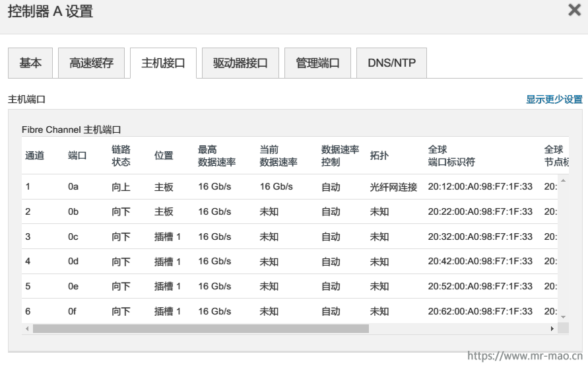
Task: Click 自动 rate control in port 0e row
Action: [331, 287]
